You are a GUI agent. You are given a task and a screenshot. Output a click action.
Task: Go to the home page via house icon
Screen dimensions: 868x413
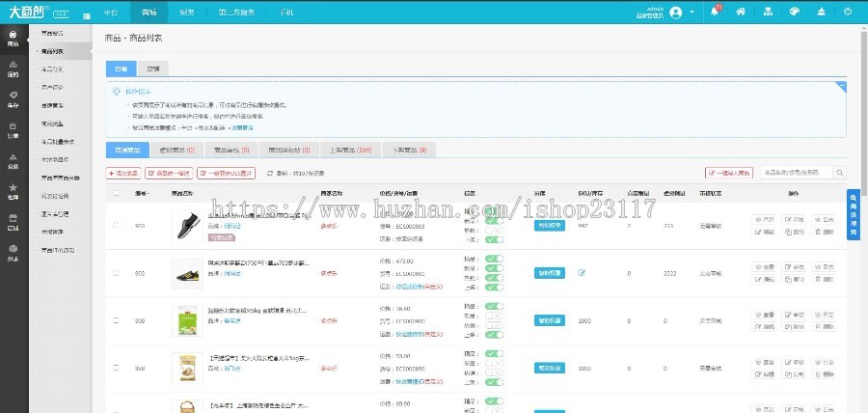tap(741, 11)
